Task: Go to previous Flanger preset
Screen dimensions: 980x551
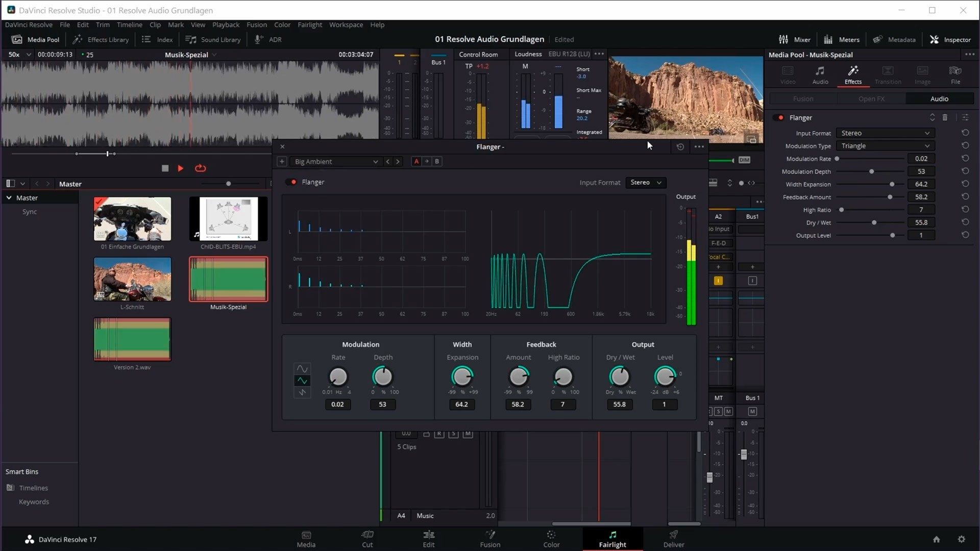Action: pos(387,161)
